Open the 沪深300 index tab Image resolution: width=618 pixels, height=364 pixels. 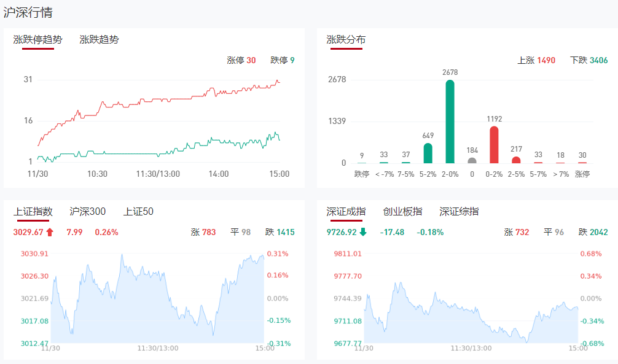coord(88,212)
